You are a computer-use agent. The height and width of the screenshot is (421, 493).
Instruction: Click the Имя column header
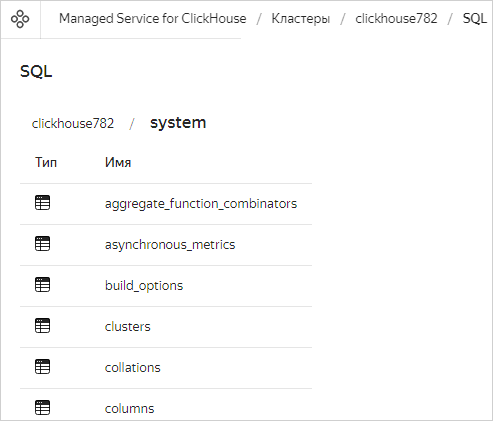118,163
